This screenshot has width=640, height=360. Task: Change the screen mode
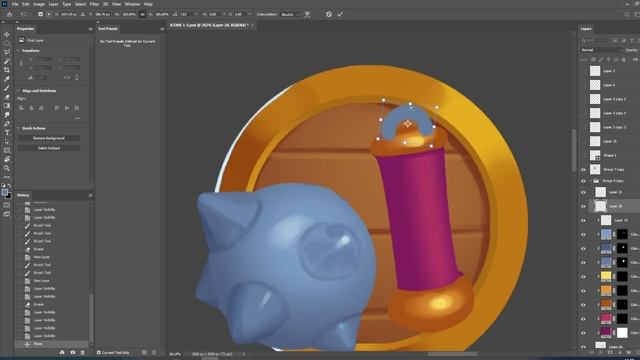7,214
